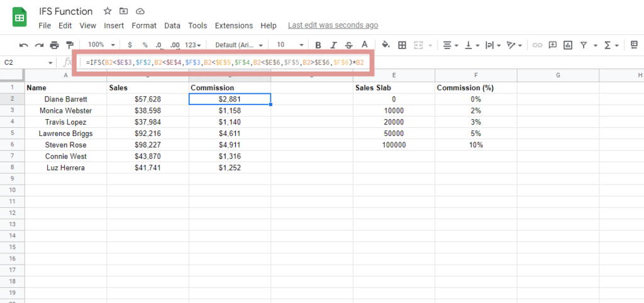
Task: Toggle bold formatting
Action: [318, 45]
